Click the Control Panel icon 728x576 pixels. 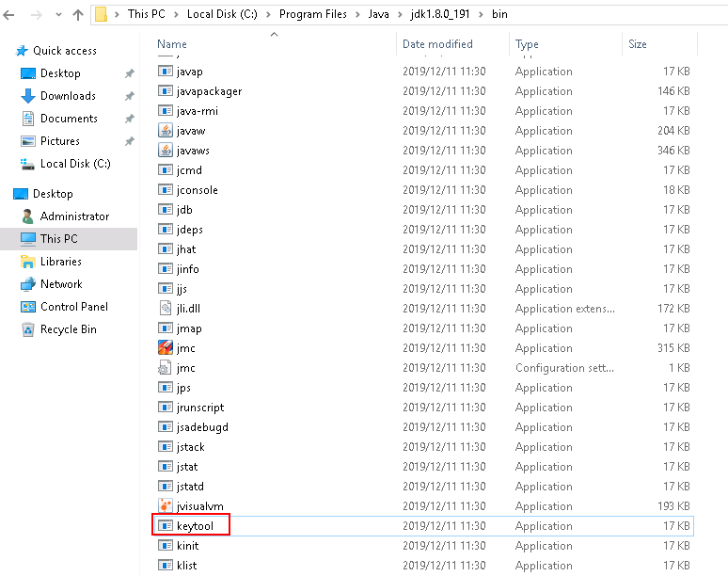(28, 307)
